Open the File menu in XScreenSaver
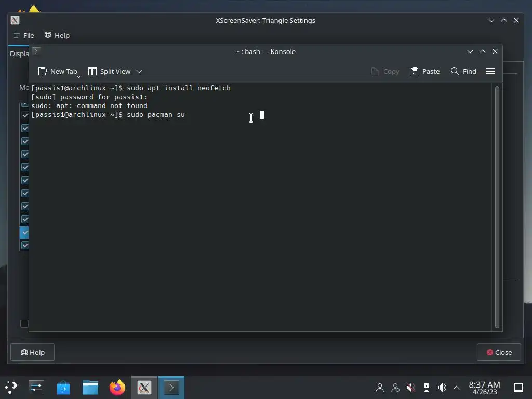The height and width of the screenshot is (399, 532). click(x=23, y=35)
